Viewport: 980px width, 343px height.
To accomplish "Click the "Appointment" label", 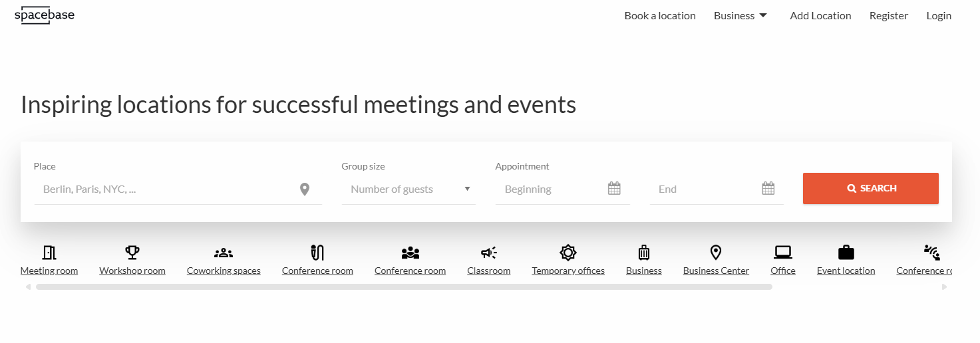I will [x=522, y=166].
